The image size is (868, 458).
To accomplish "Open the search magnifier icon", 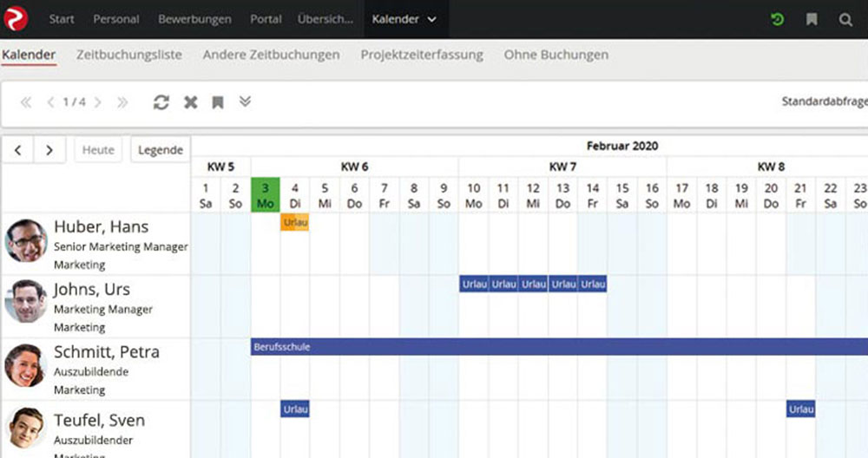I will [x=845, y=19].
